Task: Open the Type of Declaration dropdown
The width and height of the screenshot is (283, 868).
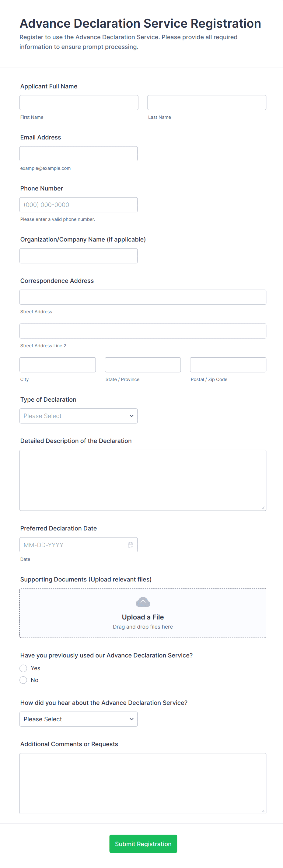Action: pyautogui.click(x=78, y=416)
